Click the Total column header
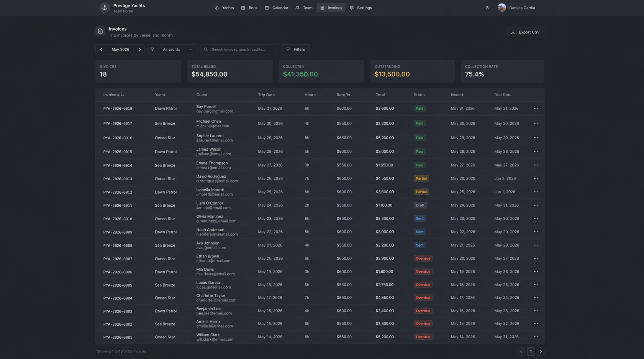Image resolution: width=644 pixels, height=359 pixels. pyautogui.click(x=380, y=95)
